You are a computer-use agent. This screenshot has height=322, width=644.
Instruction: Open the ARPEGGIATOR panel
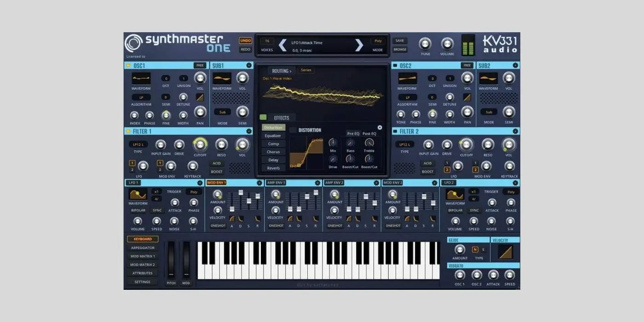(x=142, y=247)
